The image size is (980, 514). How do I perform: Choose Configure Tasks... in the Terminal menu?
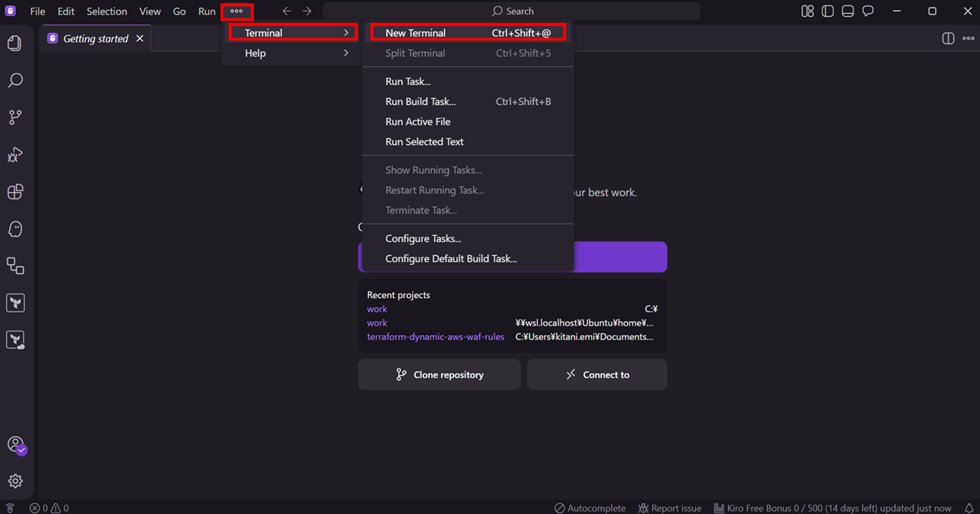click(423, 238)
